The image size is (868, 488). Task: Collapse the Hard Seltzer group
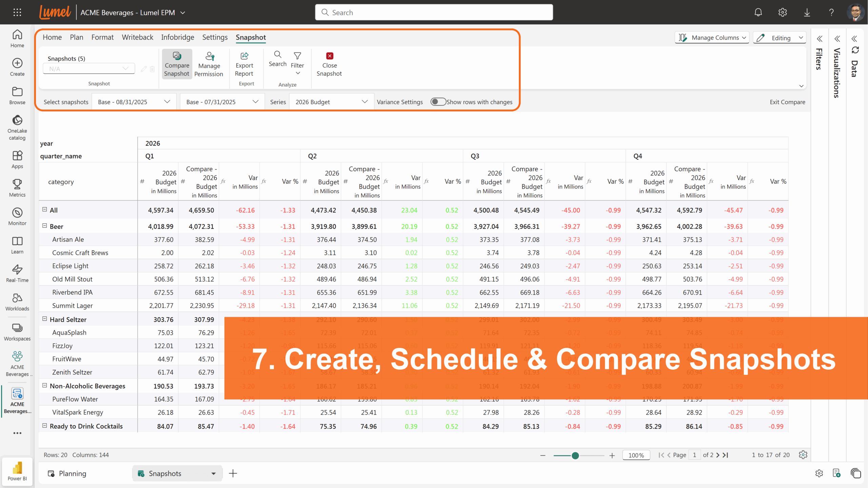point(44,319)
